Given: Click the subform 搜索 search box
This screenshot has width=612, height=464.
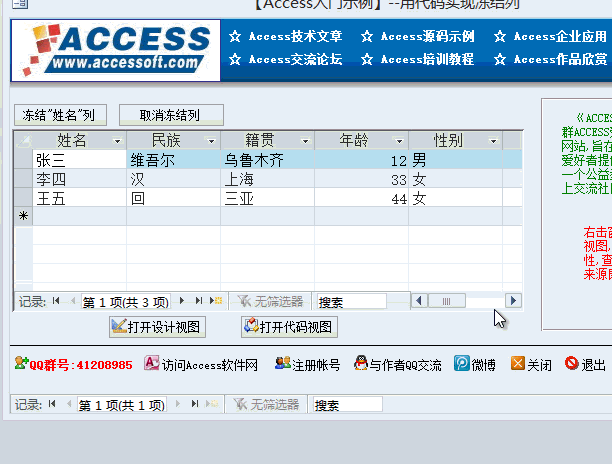Looking at the screenshot, I should pyautogui.click(x=352, y=302).
